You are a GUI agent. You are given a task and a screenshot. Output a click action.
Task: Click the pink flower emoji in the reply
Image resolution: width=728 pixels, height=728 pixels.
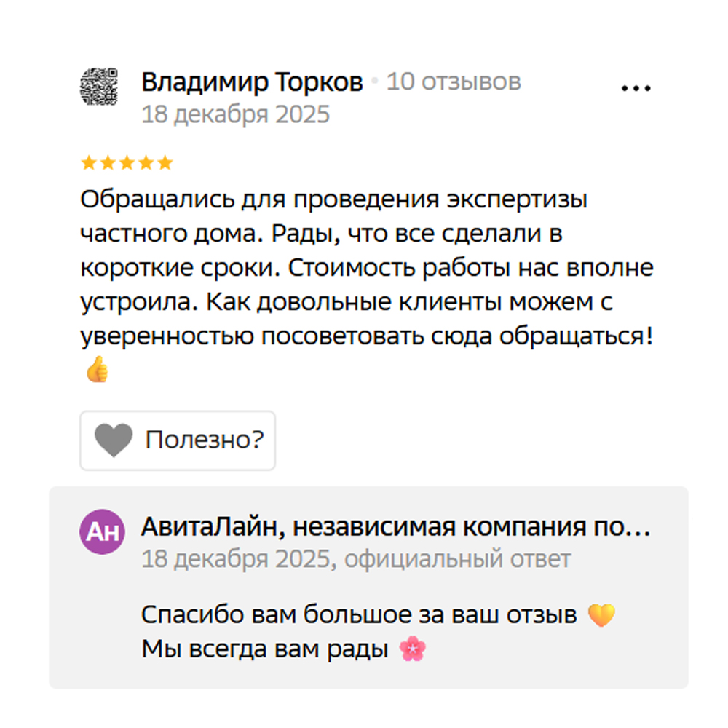coord(413,649)
